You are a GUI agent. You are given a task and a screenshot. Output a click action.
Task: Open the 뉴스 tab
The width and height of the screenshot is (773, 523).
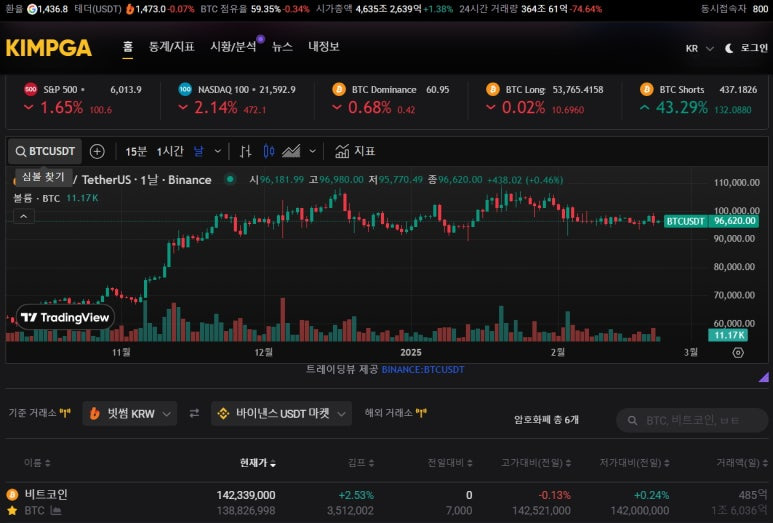(282, 47)
